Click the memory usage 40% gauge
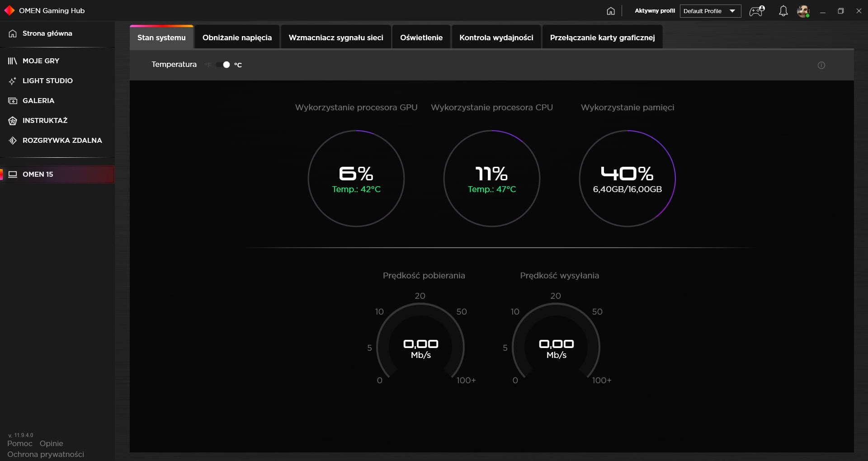Viewport: 868px width, 461px height. pyautogui.click(x=627, y=179)
